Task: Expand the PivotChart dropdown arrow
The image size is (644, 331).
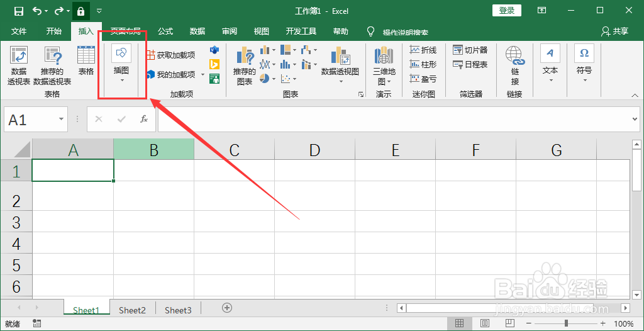Action: click(341, 81)
